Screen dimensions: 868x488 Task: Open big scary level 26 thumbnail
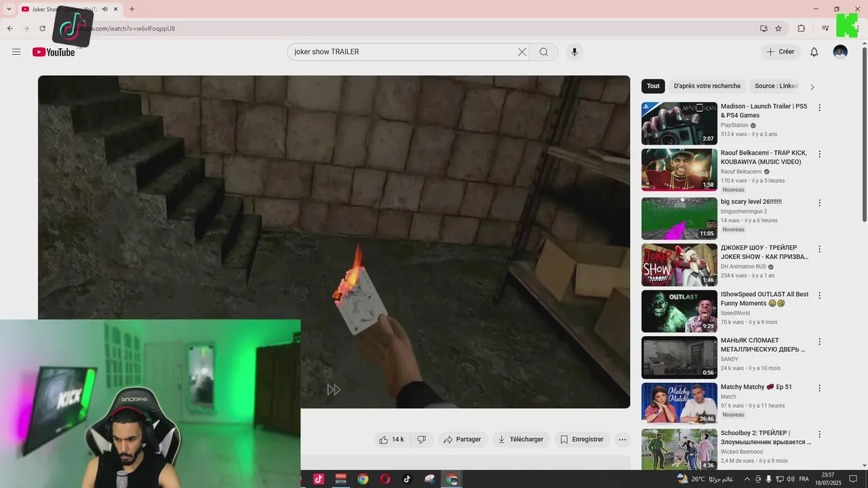[x=679, y=218]
